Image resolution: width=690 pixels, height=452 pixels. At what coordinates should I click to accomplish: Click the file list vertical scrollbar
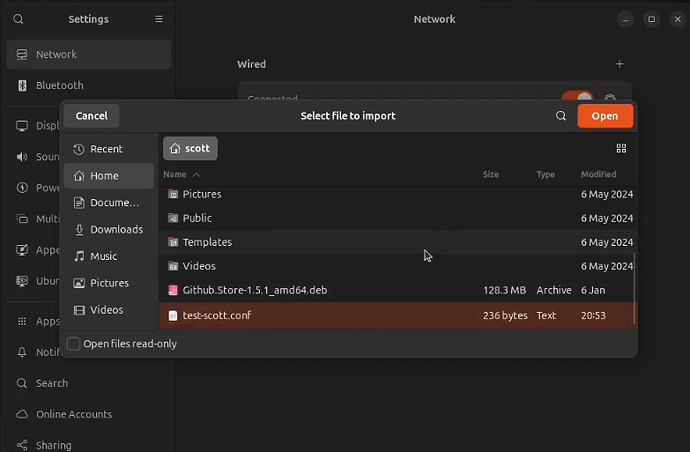pyautogui.click(x=634, y=290)
